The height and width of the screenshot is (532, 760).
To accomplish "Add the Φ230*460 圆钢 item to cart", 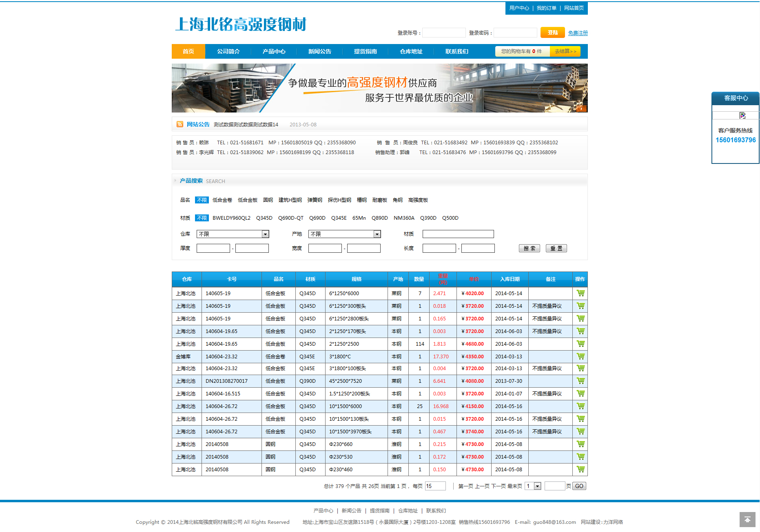I will [580, 469].
